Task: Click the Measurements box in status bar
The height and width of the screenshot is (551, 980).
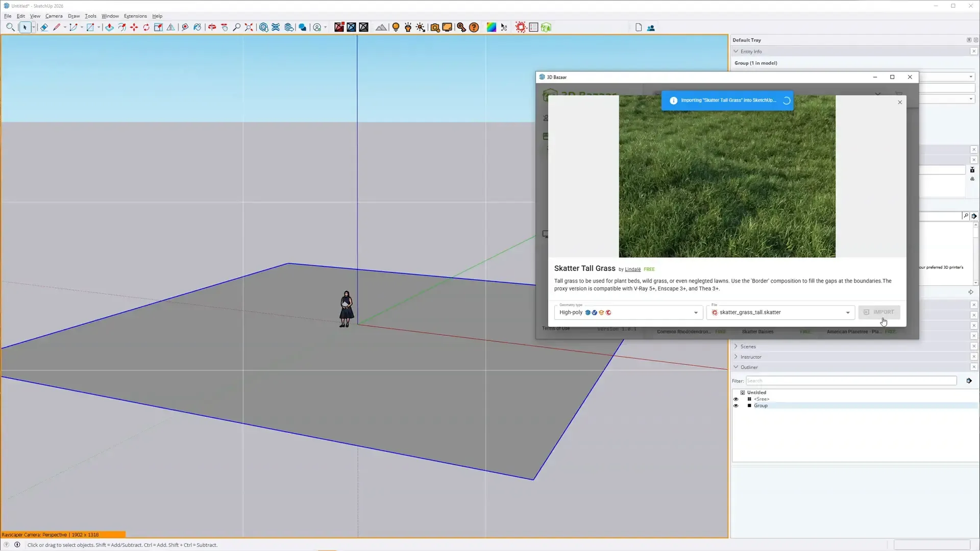Action: pyautogui.click(x=932, y=545)
